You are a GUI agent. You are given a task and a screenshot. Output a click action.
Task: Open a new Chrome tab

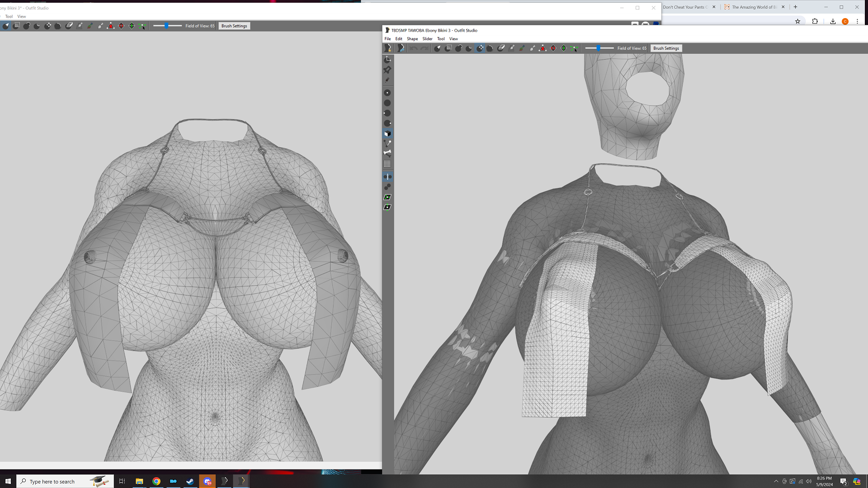(x=796, y=7)
